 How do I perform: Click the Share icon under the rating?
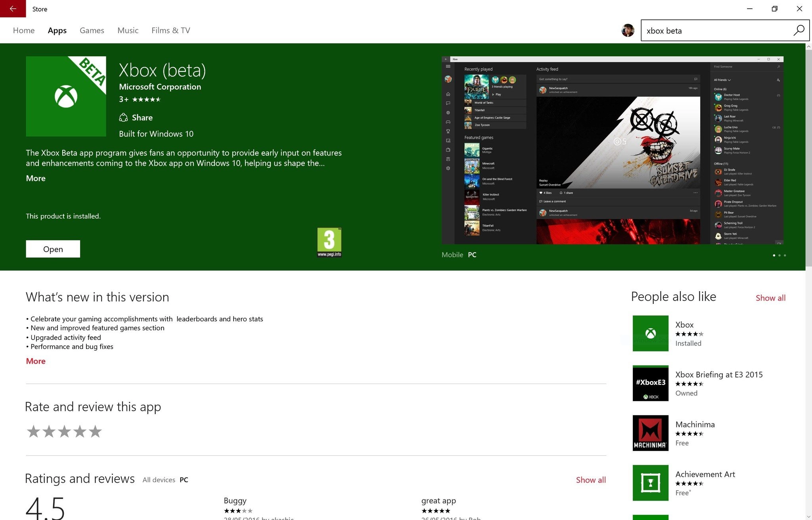123,117
